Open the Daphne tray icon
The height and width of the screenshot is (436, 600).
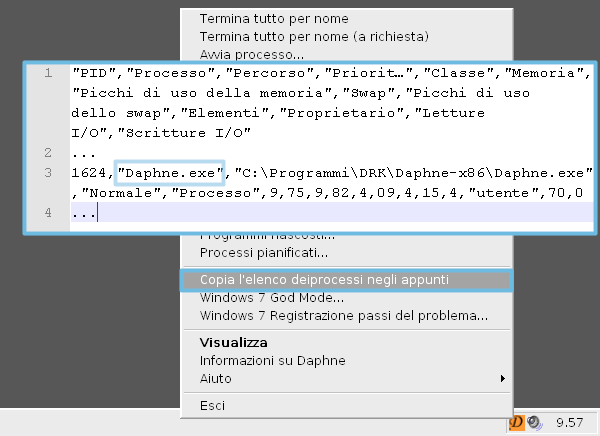click(517, 423)
